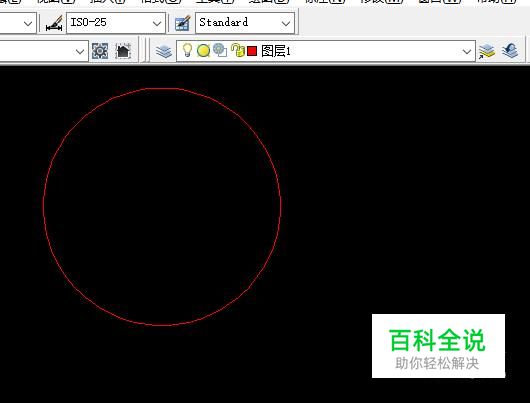Click the red layer color swatch
Image resolution: width=530 pixels, height=403 pixels.
[252, 51]
